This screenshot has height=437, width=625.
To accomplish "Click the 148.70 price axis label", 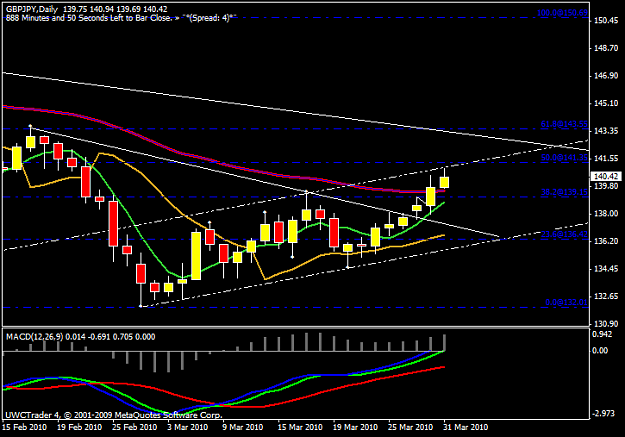I will 606,48.
